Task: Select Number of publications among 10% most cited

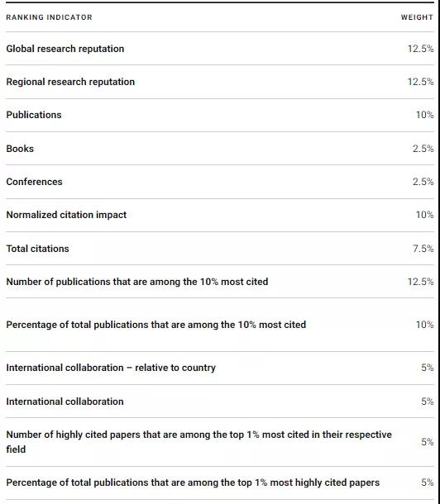Action: point(220,282)
